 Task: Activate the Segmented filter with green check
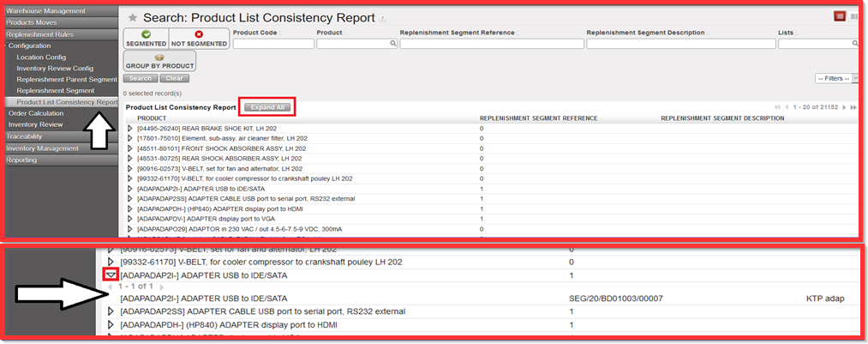[146, 39]
